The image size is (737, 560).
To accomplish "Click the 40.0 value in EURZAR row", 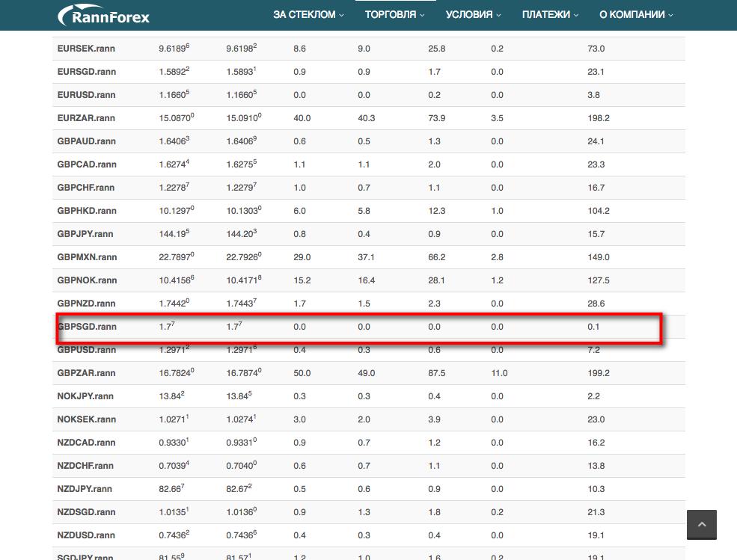I will 302,118.
